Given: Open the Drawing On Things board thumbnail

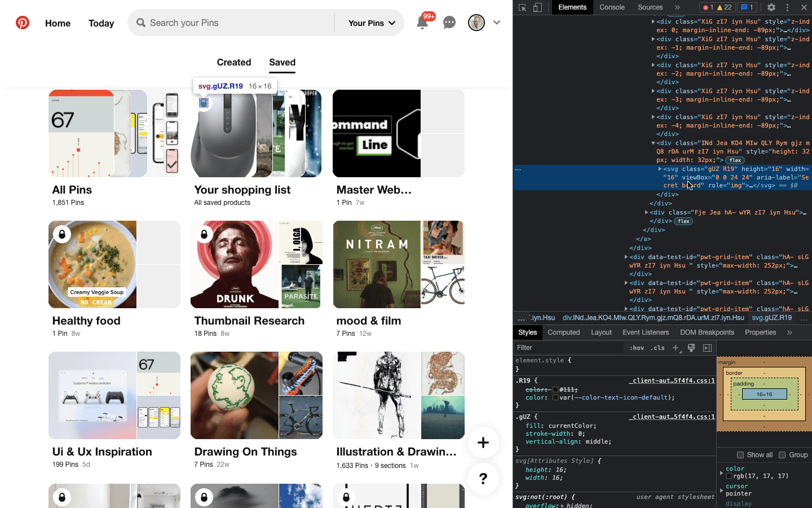Looking at the screenshot, I should (257, 395).
